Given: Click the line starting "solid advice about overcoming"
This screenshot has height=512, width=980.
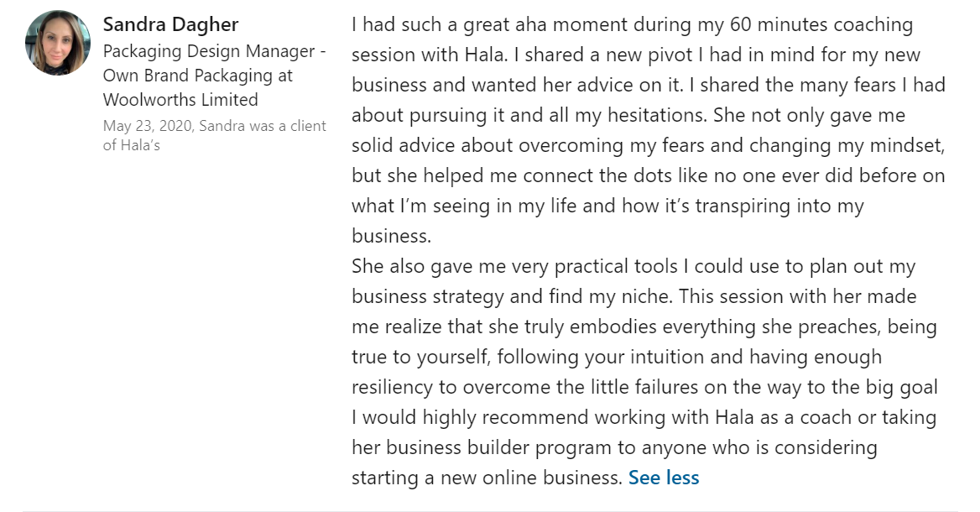Looking at the screenshot, I should pyautogui.click(x=648, y=146).
